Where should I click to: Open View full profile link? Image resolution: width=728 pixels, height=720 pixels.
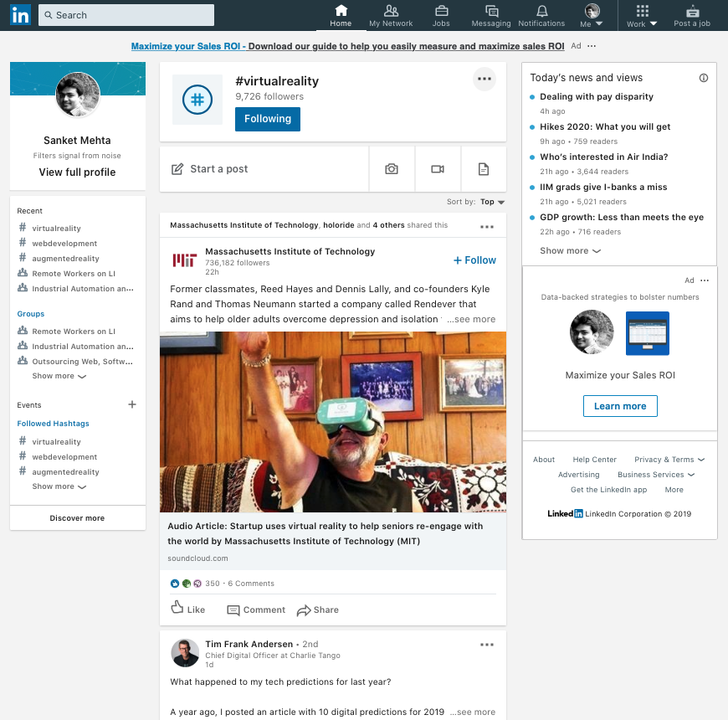click(x=77, y=172)
